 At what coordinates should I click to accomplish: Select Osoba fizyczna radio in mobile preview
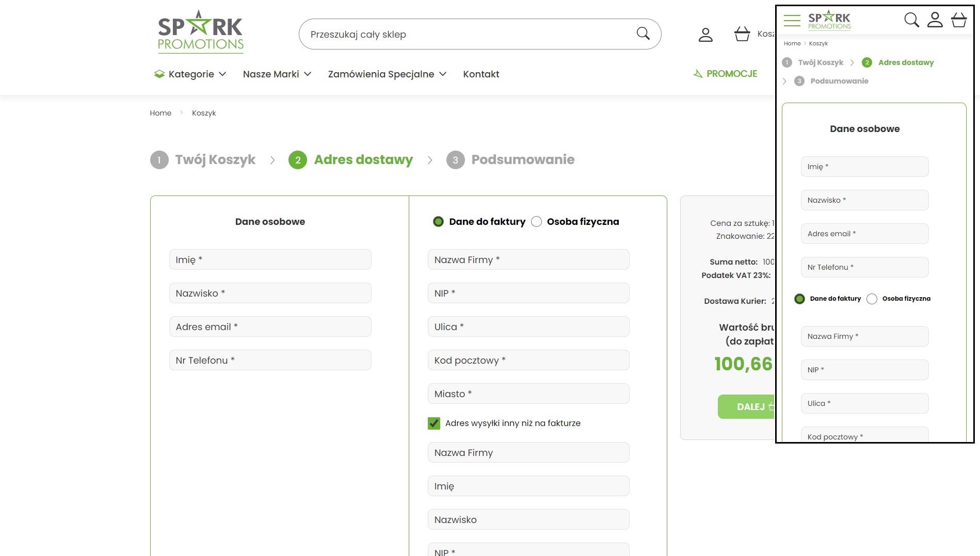tap(872, 299)
